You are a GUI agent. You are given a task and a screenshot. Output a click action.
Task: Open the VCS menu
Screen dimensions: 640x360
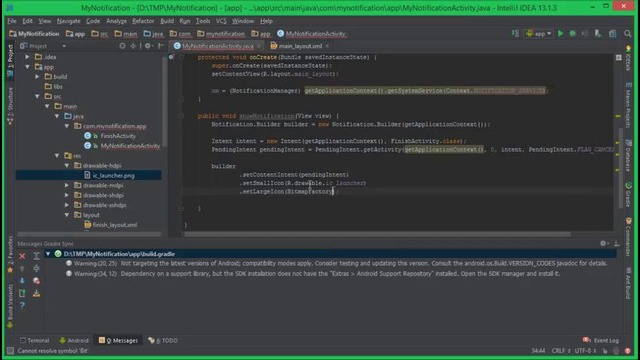coord(221,21)
